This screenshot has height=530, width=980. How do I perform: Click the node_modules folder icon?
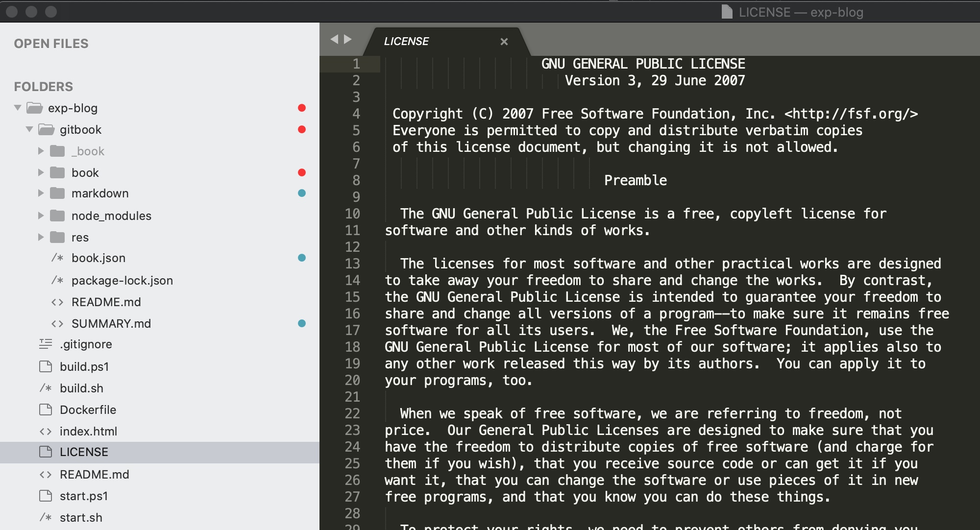tap(57, 216)
